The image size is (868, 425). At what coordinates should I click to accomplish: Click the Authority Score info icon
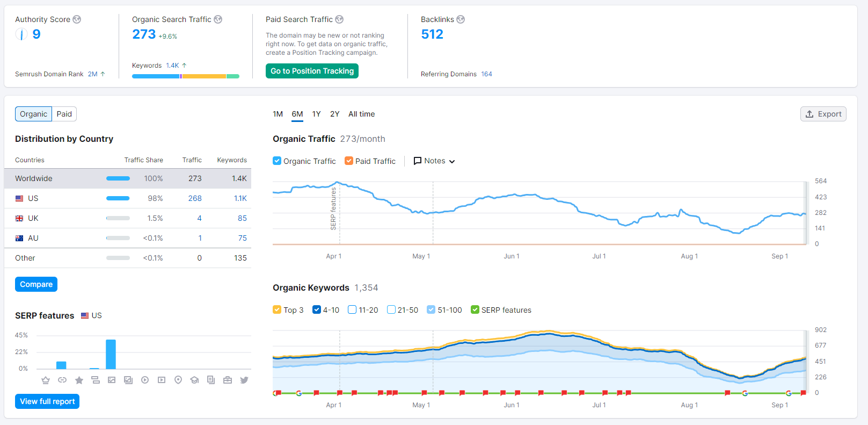[x=77, y=19]
